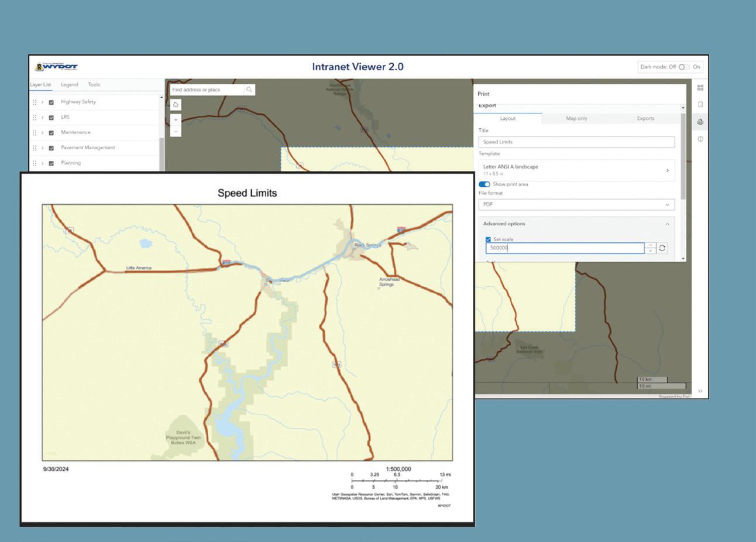This screenshot has height=542, width=756.
Task: Open the PDF file format dropdown
Action: pyautogui.click(x=576, y=204)
